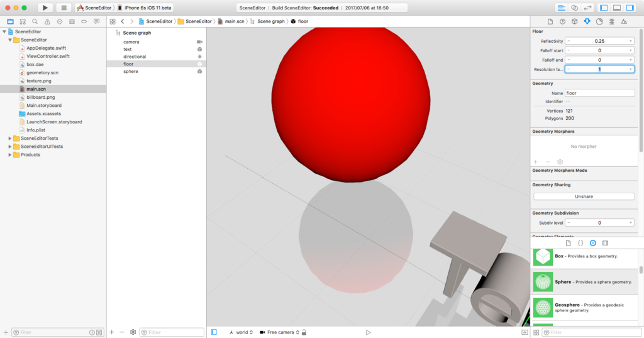Stop the running app with the stop button
This screenshot has width=644, height=338.
64,8
